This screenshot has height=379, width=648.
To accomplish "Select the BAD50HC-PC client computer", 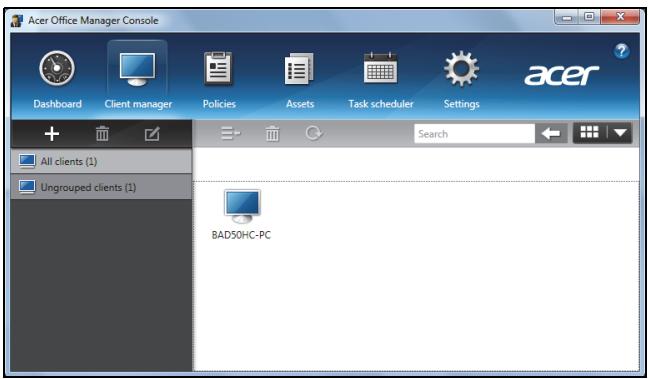I will 241,215.
